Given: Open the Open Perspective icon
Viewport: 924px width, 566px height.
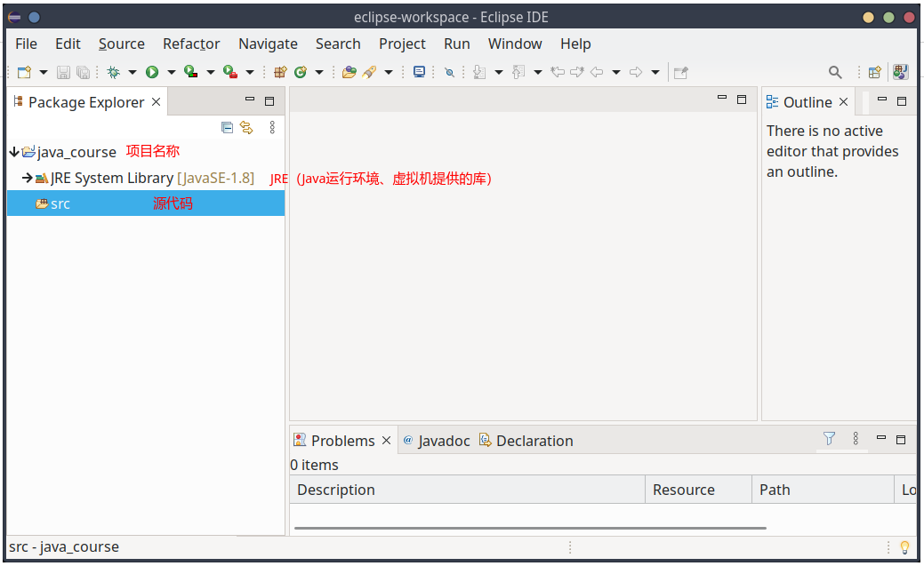Looking at the screenshot, I should point(874,72).
